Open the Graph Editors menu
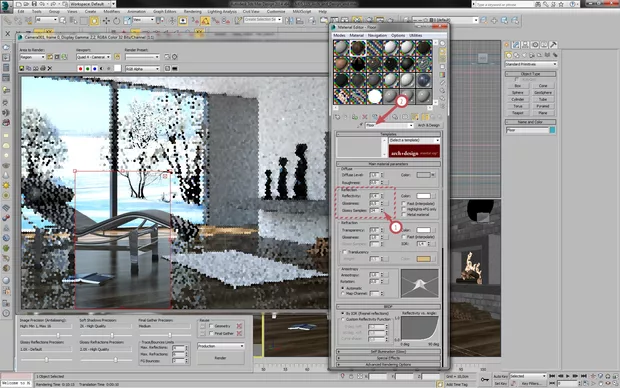 [164, 11]
